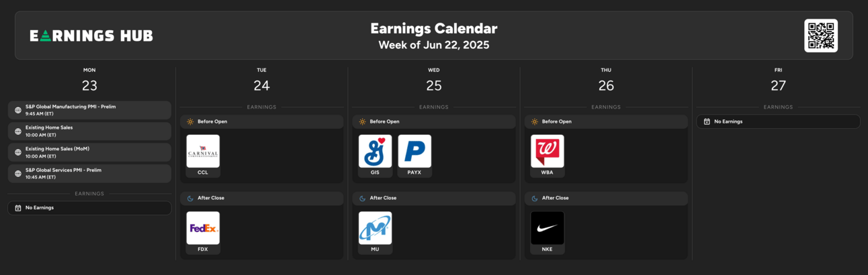The width and height of the screenshot is (868, 275).
Task: Open the Carnival CCL company logo
Action: (x=203, y=151)
